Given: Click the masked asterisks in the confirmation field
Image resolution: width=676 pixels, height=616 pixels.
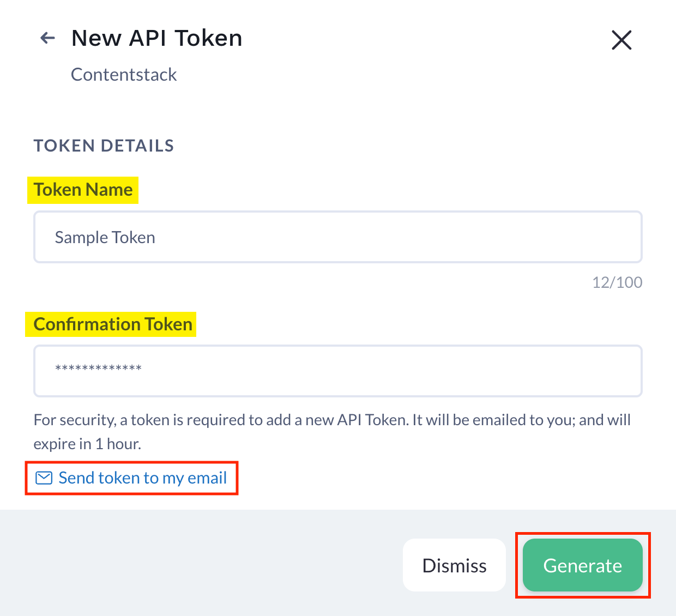Looking at the screenshot, I should pyautogui.click(x=98, y=369).
